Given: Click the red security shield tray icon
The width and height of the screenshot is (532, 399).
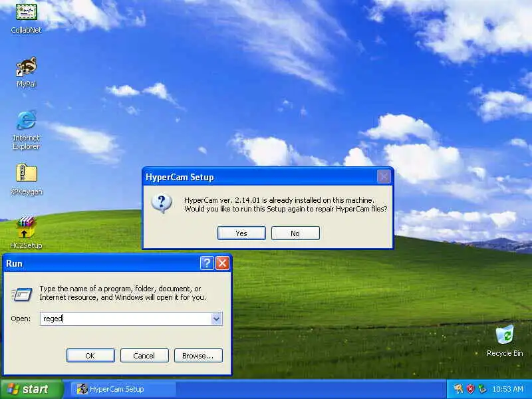Looking at the screenshot, I should [x=470, y=389].
